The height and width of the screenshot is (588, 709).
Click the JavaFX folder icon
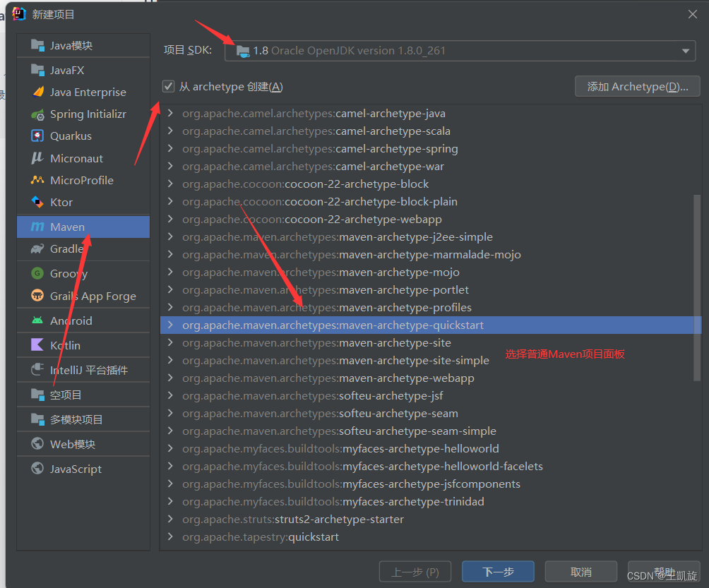[37, 70]
